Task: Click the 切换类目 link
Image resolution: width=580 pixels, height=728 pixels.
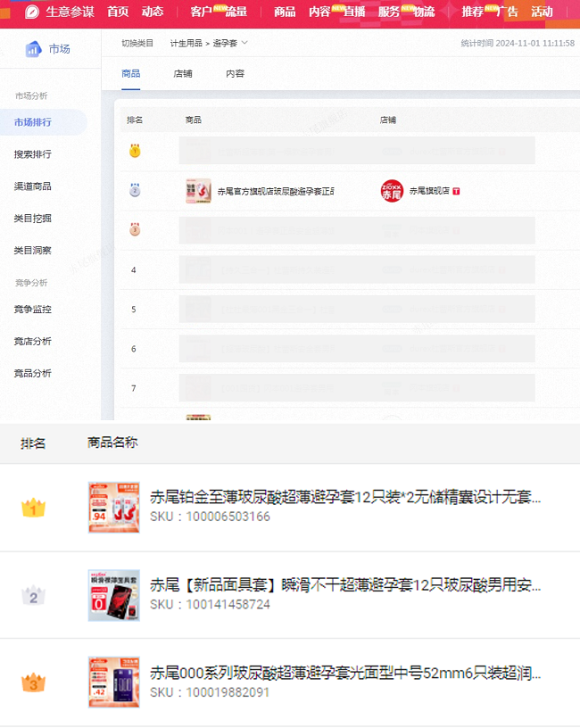Action: (137, 43)
